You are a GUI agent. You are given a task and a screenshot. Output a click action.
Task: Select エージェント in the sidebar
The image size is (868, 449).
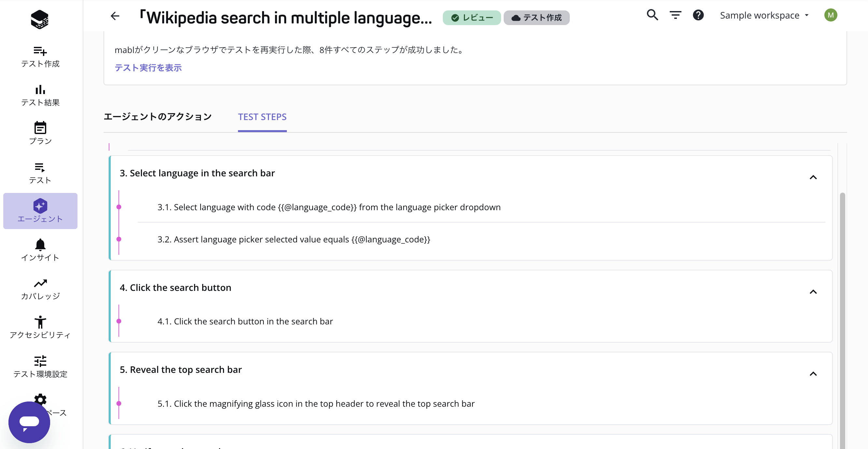[x=40, y=211]
